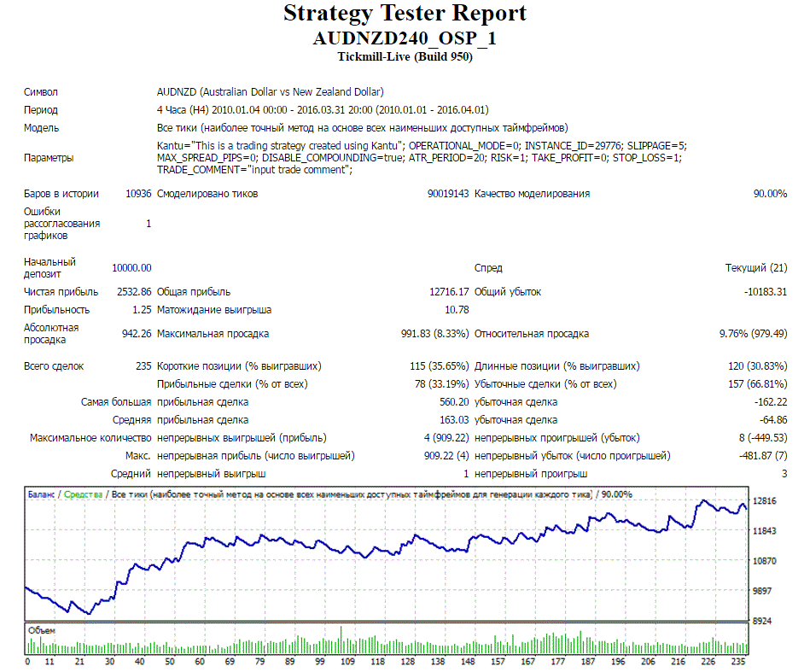The height and width of the screenshot is (672, 804).
Task: Click the maximal consecutive profit 909.22 (4)
Action: point(446,455)
